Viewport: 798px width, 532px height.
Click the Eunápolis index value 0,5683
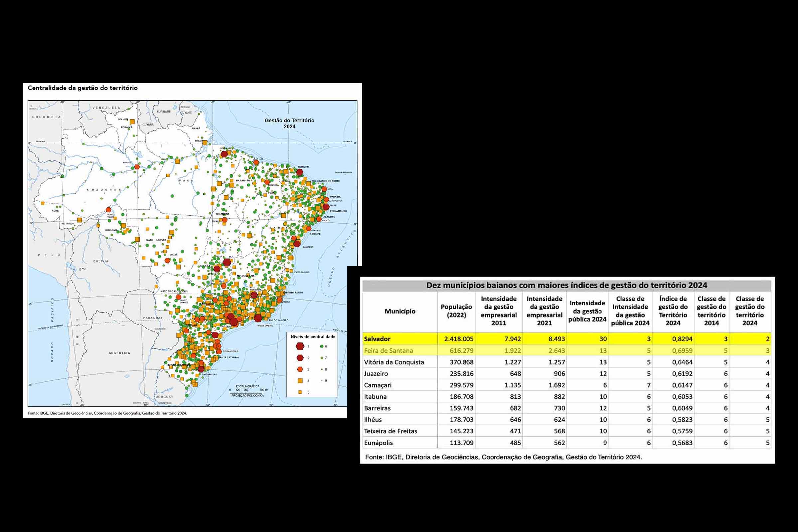pos(682,443)
